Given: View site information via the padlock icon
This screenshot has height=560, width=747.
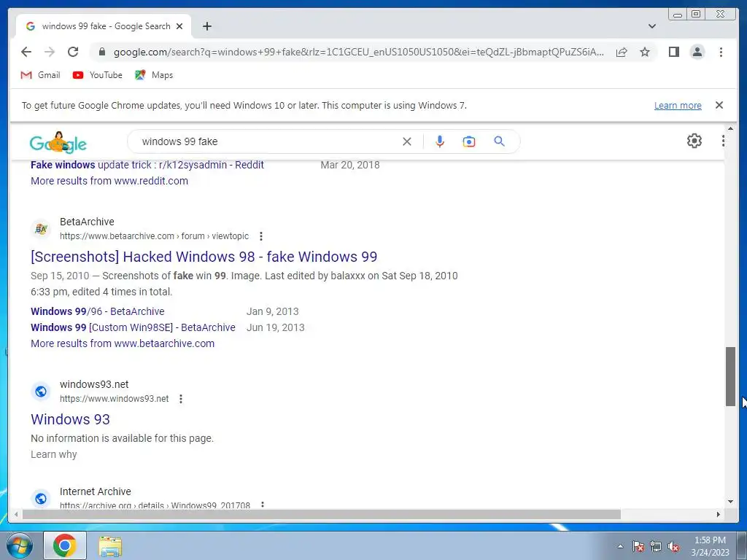Looking at the screenshot, I should tap(102, 52).
